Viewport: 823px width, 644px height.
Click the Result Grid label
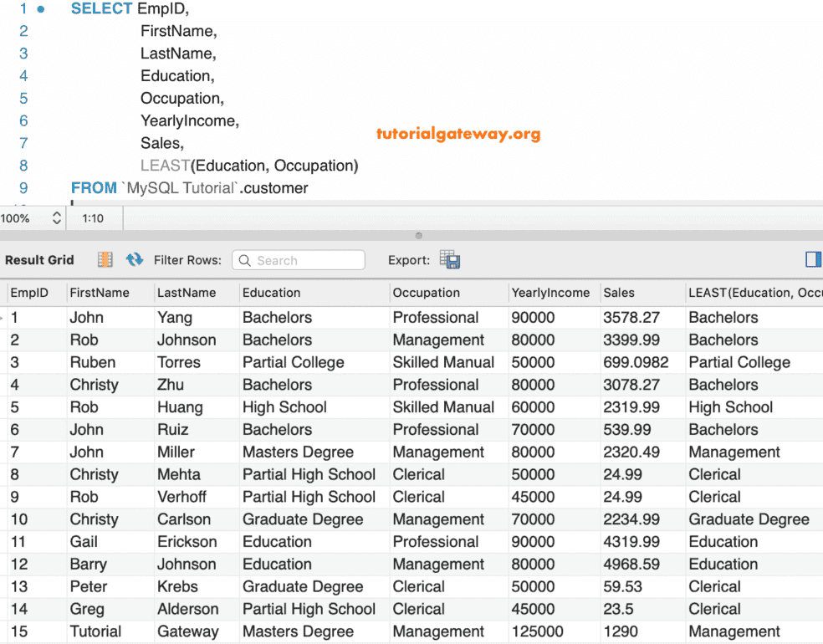pos(39,260)
